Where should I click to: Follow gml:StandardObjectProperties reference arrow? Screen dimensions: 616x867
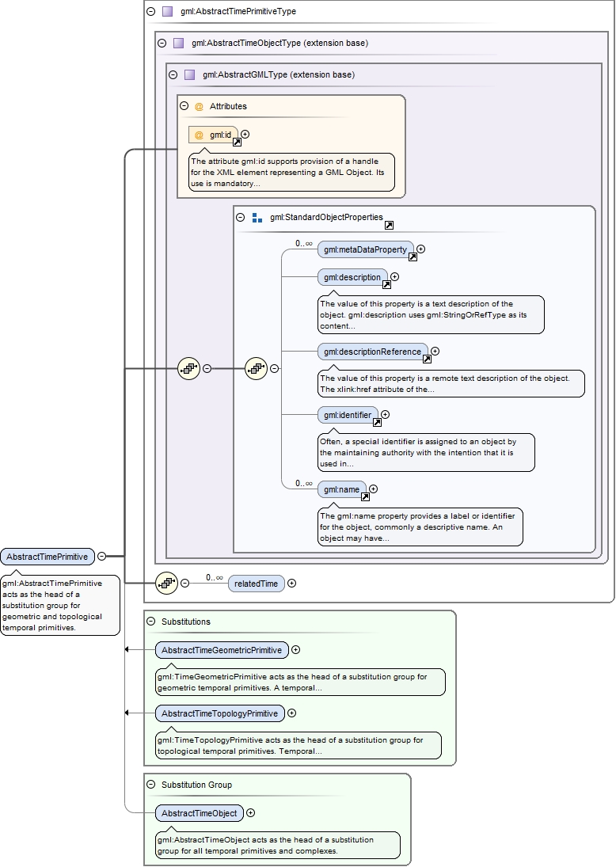389,225
